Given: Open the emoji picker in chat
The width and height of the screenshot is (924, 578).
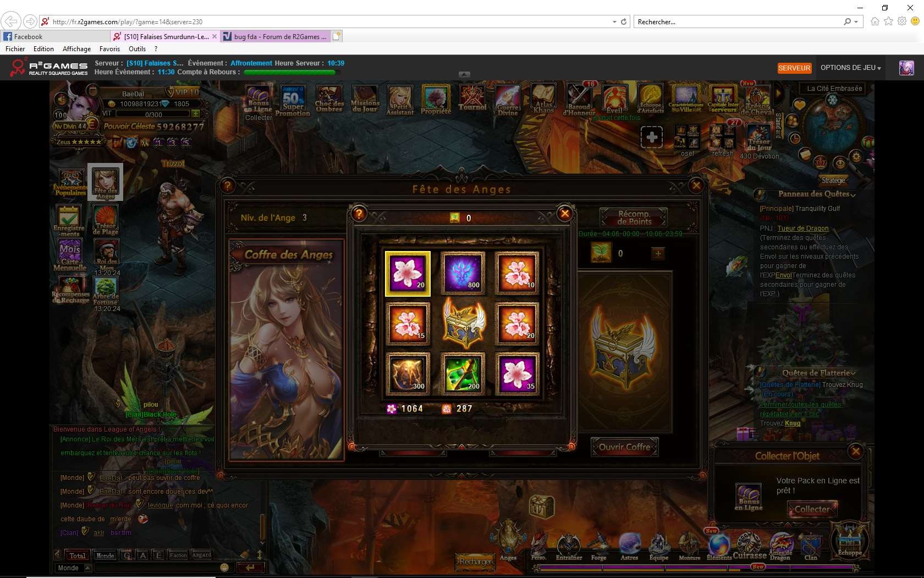Looking at the screenshot, I should 224,568.
